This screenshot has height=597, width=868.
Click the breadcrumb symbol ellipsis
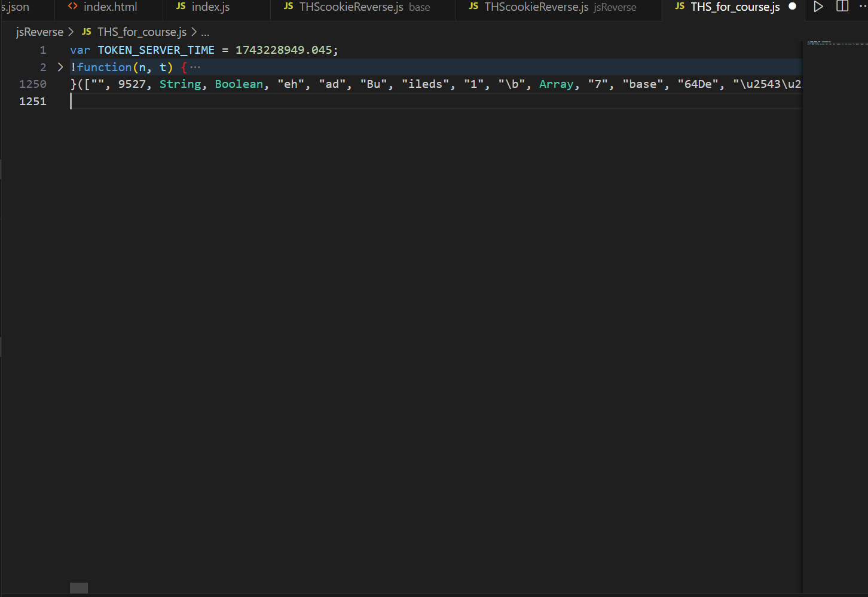point(205,32)
